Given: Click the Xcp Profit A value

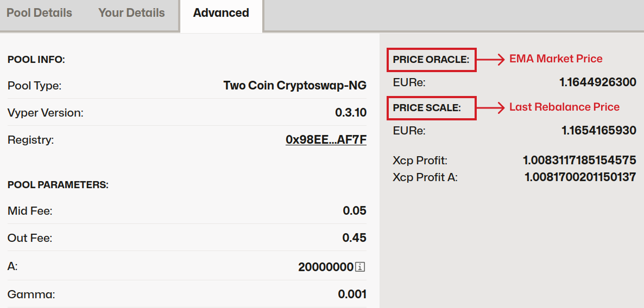Looking at the screenshot, I should click(580, 177).
